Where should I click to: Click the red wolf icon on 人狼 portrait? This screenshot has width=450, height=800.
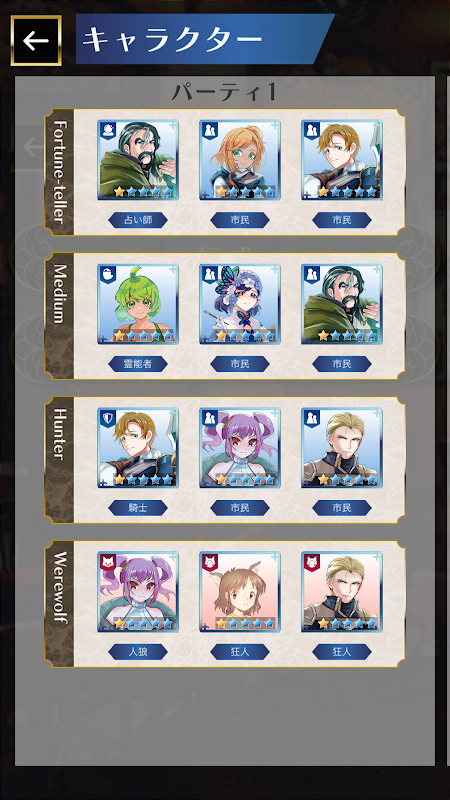pyautogui.click(x=108, y=563)
